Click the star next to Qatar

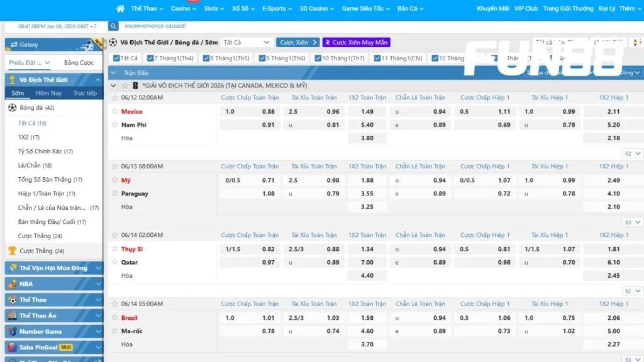coord(114,262)
